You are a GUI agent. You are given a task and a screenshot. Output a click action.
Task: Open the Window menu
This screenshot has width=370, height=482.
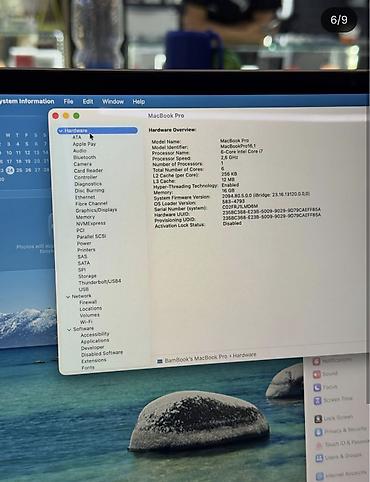(113, 101)
